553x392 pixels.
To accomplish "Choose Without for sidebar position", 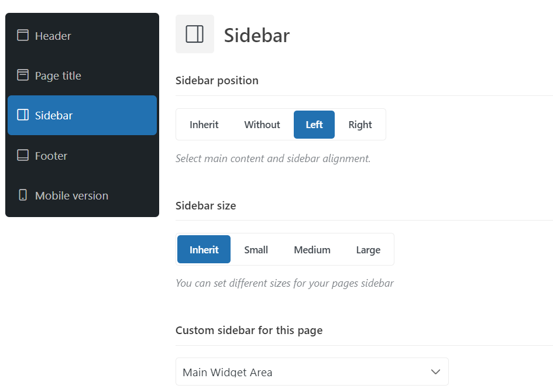I will [262, 125].
